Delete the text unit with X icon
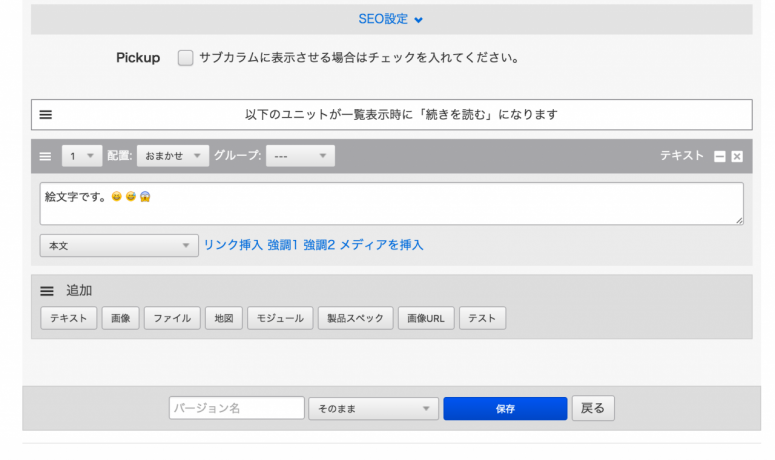Viewport: 775px width, 460px height. click(737, 157)
